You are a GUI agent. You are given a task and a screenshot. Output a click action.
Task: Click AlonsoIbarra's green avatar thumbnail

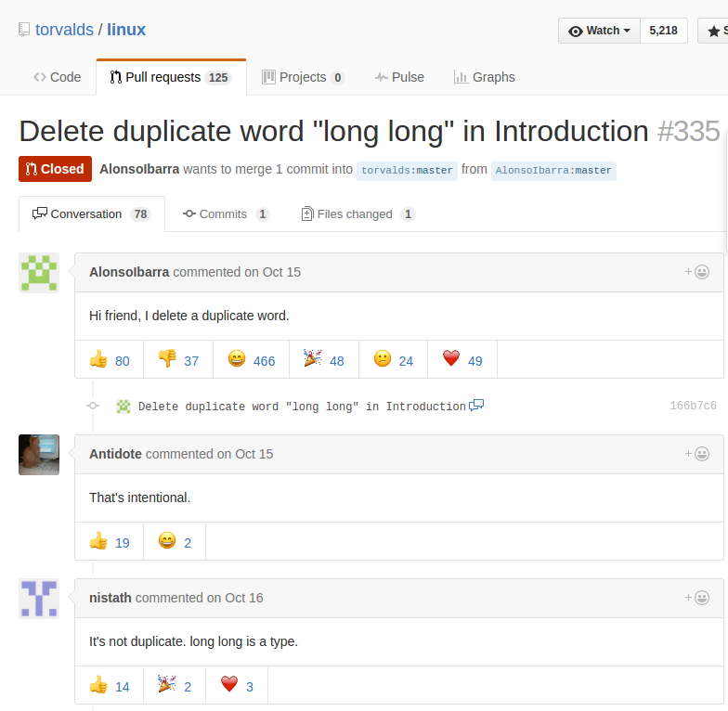pos(39,273)
